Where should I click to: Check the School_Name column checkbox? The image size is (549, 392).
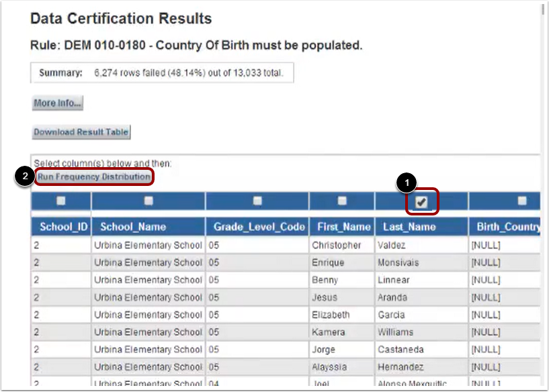pyautogui.click(x=149, y=200)
